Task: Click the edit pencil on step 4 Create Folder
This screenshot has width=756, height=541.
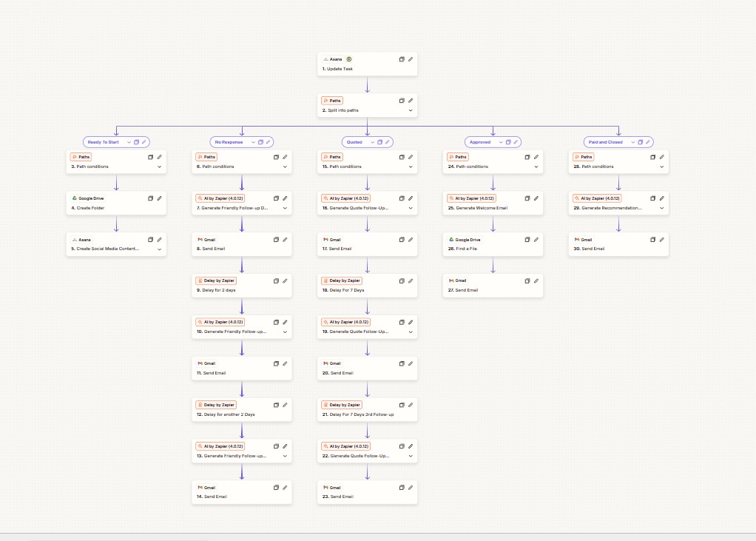Action: coord(160,198)
